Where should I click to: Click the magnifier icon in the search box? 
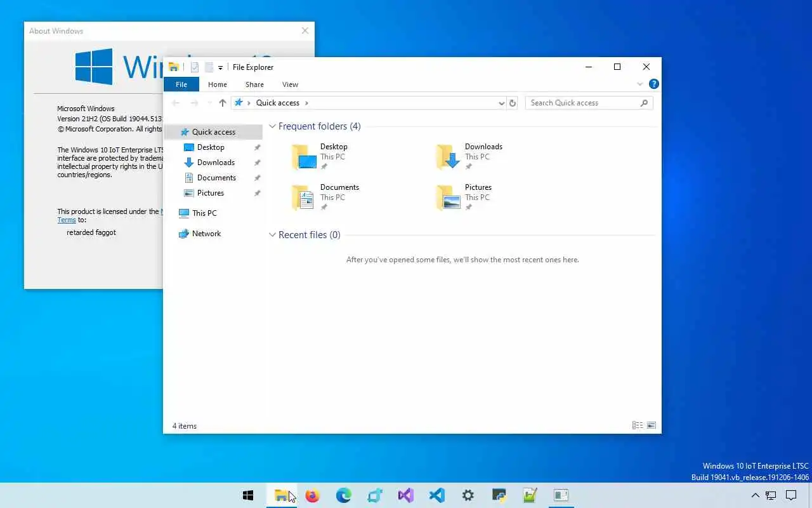click(644, 103)
